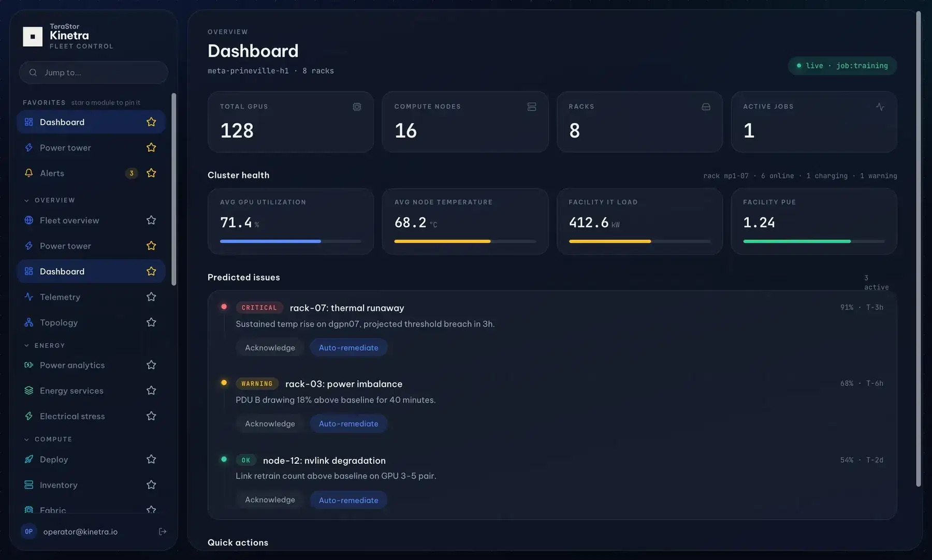This screenshot has height=560, width=932.
Task: Unstar Dashboard in the Favorites section
Action: pyautogui.click(x=151, y=122)
